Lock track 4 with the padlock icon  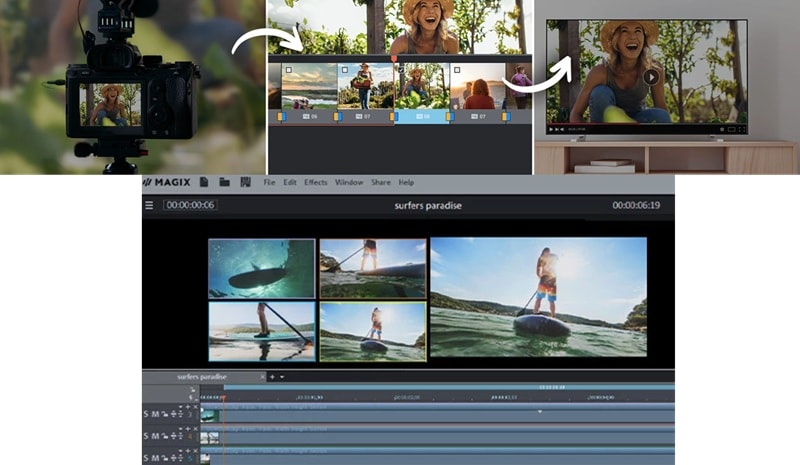pyautogui.click(x=165, y=436)
